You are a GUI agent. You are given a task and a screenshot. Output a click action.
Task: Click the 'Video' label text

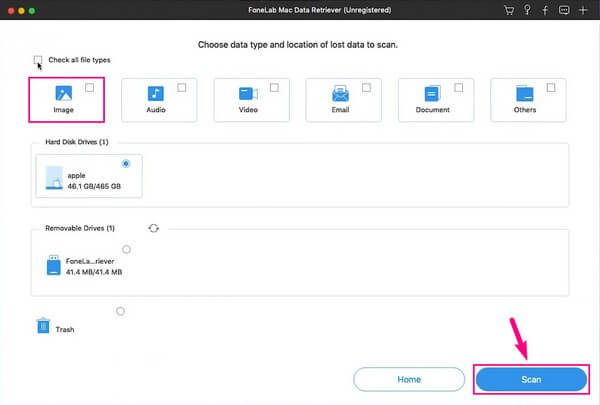pyautogui.click(x=248, y=110)
